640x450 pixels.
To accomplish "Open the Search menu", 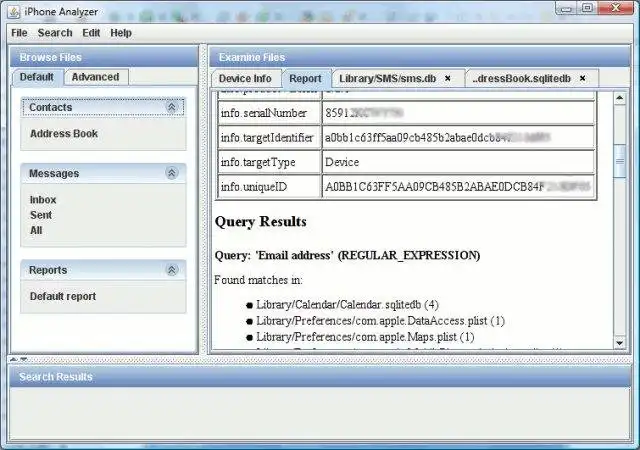I will pos(55,33).
